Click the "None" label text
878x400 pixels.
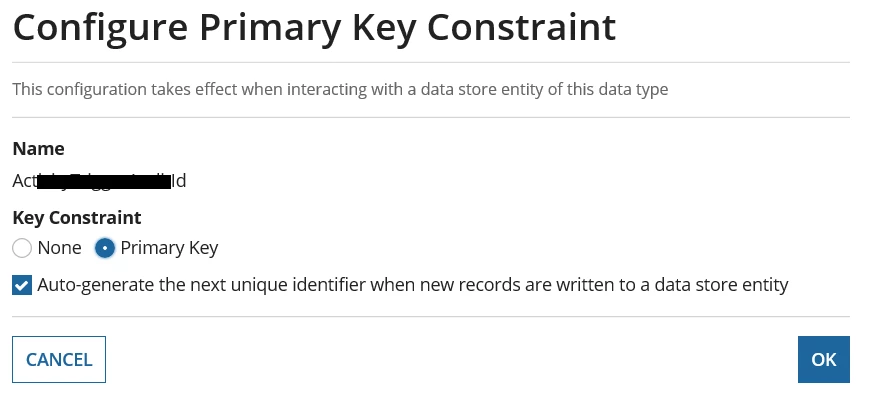[x=59, y=248]
